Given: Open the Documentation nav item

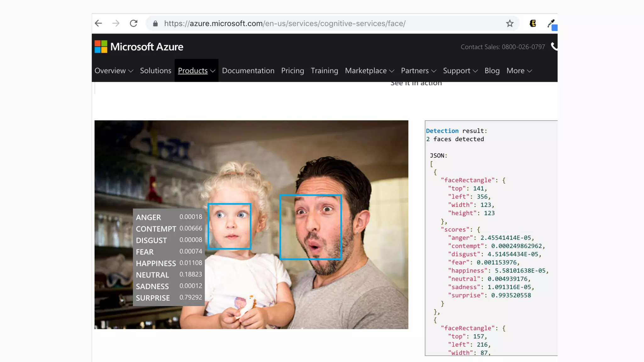Looking at the screenshot, I should [x=248, y=71].
